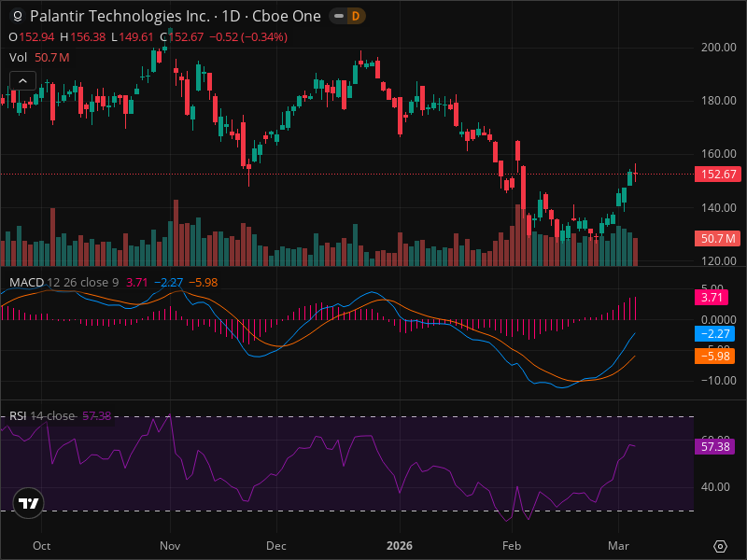This screenshot has height=560, width=747.
Task: Click the RSI legend value 57.38
Action: (x=97, y=416)
